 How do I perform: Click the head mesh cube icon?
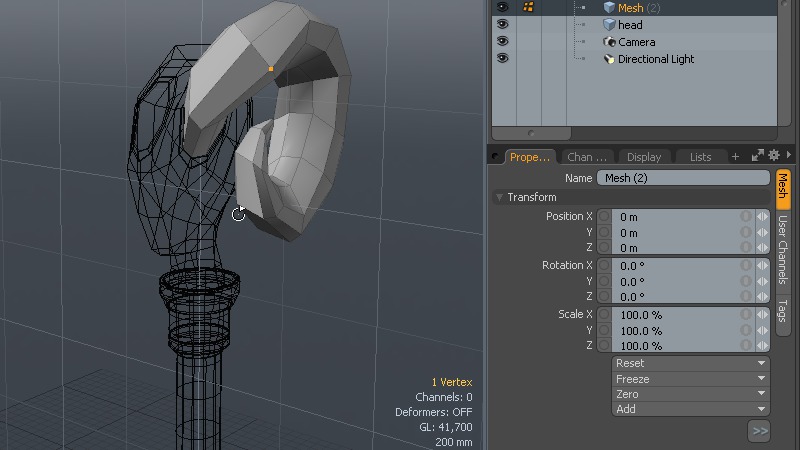coord(609,25)
